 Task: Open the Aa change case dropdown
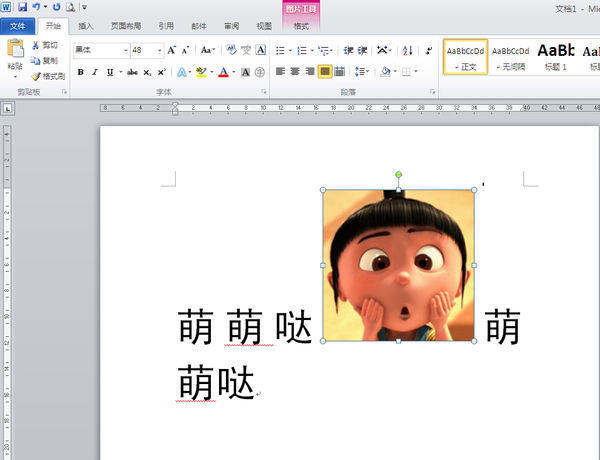[x=207, y=50]
